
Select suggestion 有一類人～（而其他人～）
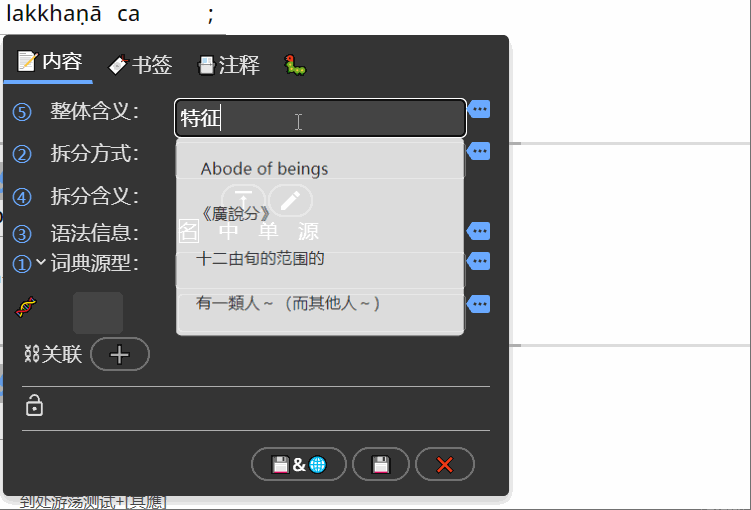click(x=288, y=303)
